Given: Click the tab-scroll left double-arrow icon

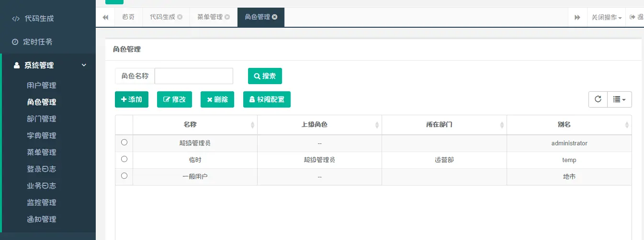Looking at the screenshot, I should 105,17.
